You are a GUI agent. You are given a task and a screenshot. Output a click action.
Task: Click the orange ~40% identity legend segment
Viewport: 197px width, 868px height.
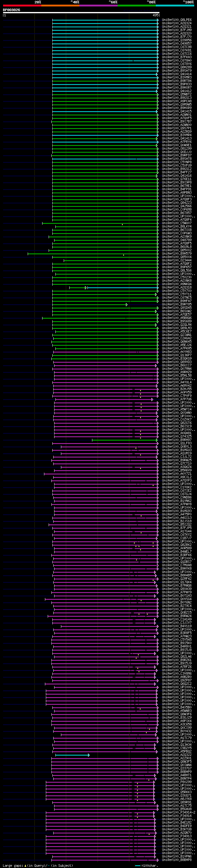click(x=60, y=6)
